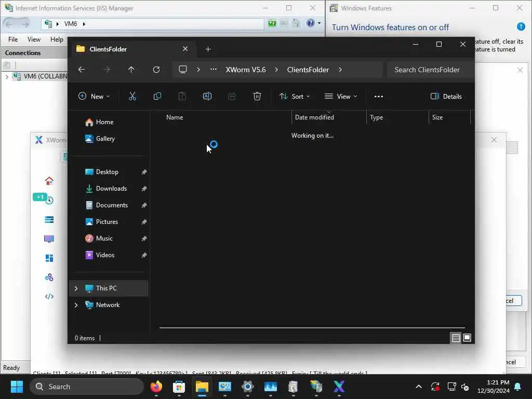Go up one folder level with up arrow
This screenshot has height=399, width=532.
tap(131, 70)
